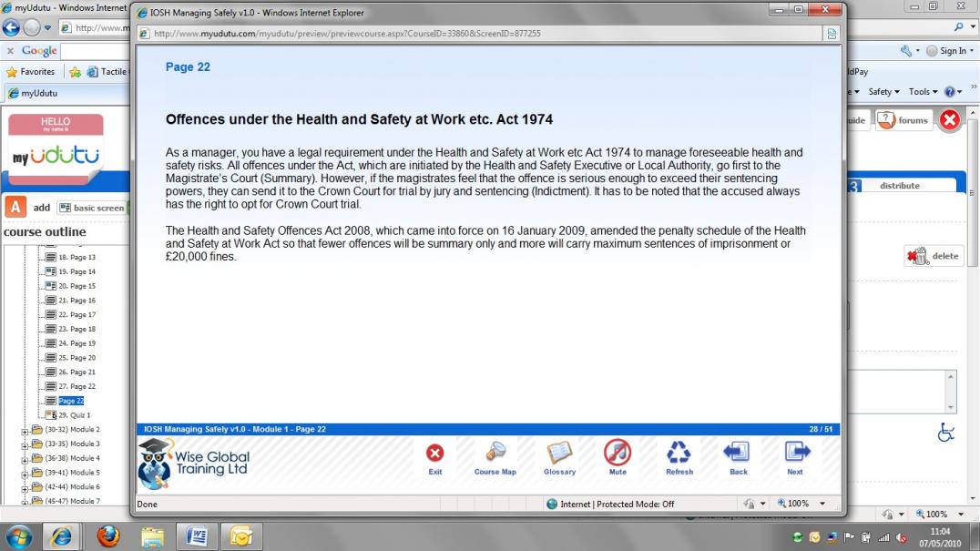Mute the course audio
The height and width of the screenshot is (551, 980).
(618, 458)
